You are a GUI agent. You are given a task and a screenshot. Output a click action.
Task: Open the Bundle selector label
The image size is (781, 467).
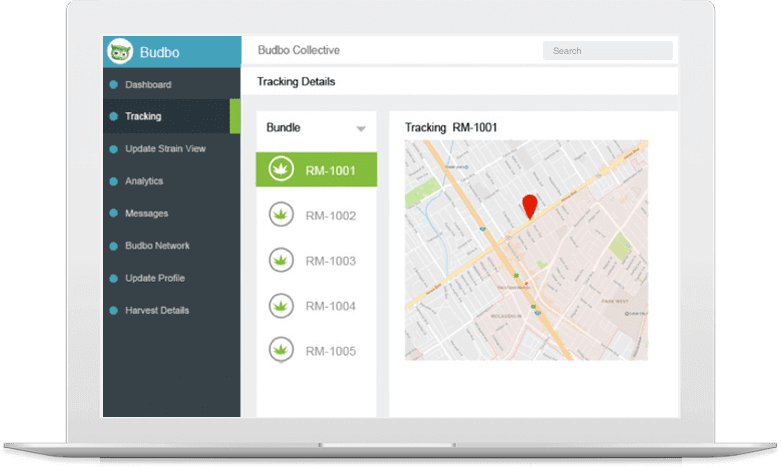[283, 127]
